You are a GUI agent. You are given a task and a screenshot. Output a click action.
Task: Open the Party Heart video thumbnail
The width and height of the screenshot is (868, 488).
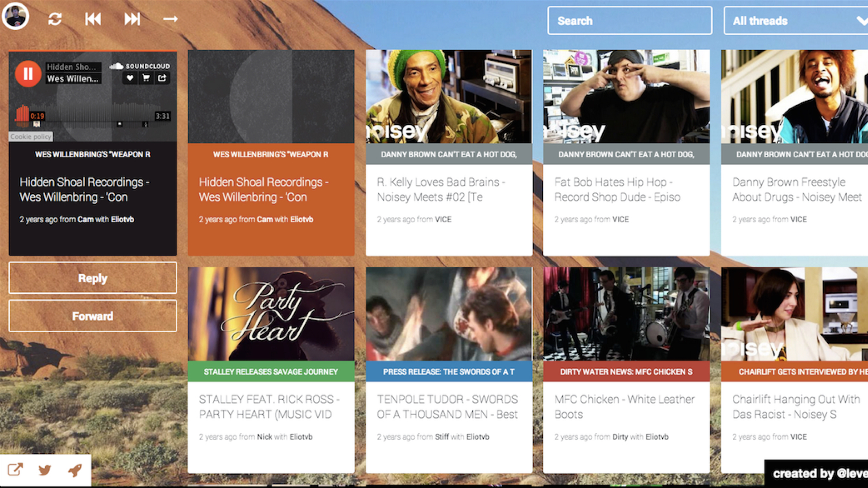click(271, 314)
